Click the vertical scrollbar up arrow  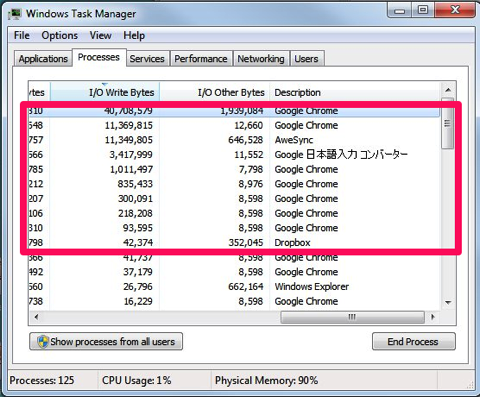tap(448, 90)
